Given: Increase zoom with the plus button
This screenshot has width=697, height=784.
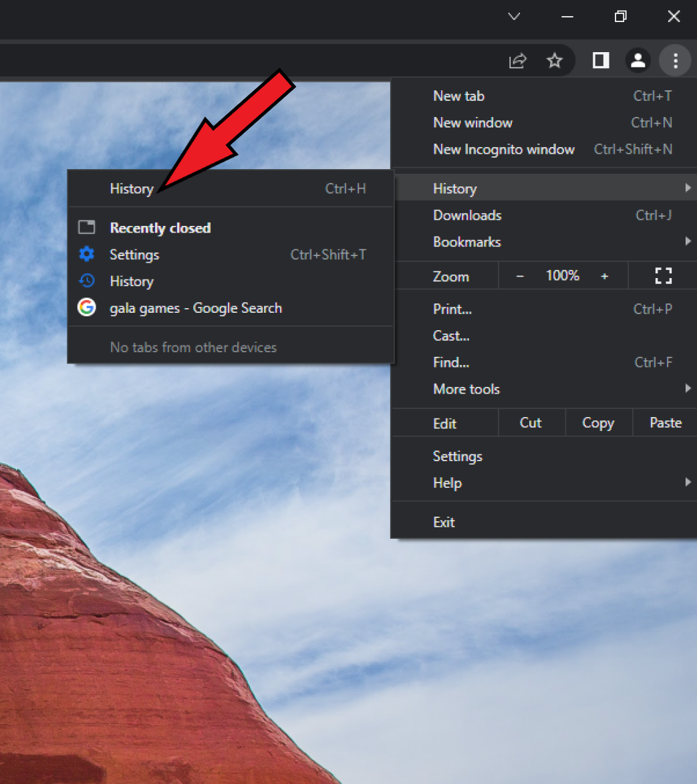Looking at the screenshot, I should click(x=605, y=275).
